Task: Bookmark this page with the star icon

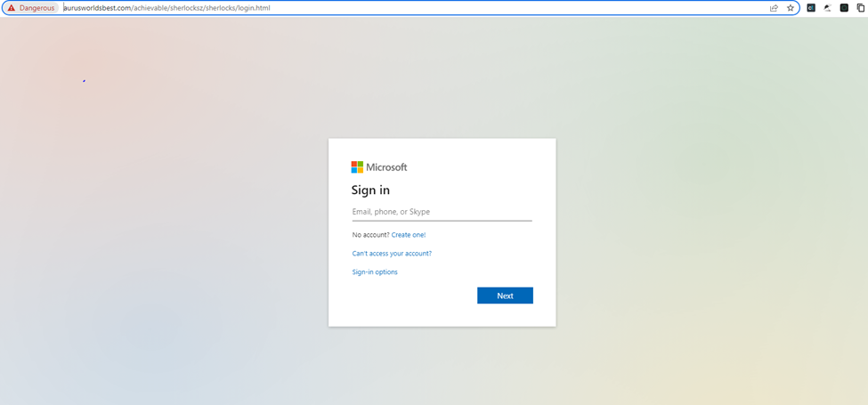Action: [x=791, y=8]
